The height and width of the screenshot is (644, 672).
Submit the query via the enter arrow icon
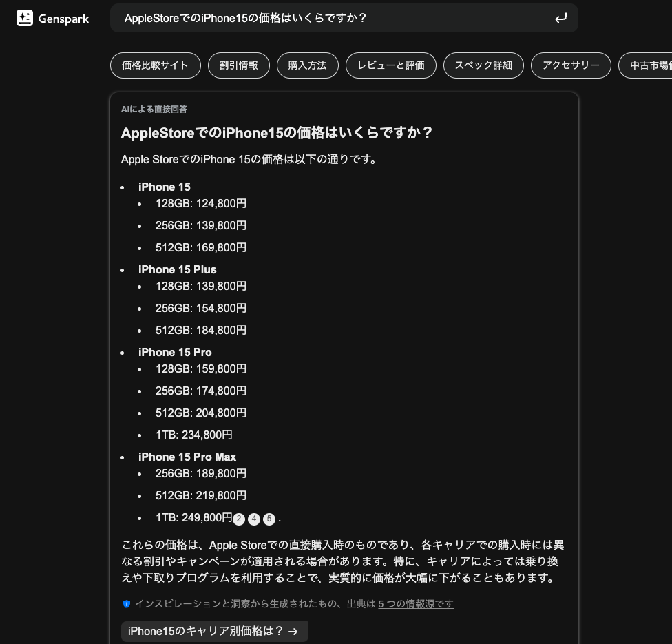(561, 18)
